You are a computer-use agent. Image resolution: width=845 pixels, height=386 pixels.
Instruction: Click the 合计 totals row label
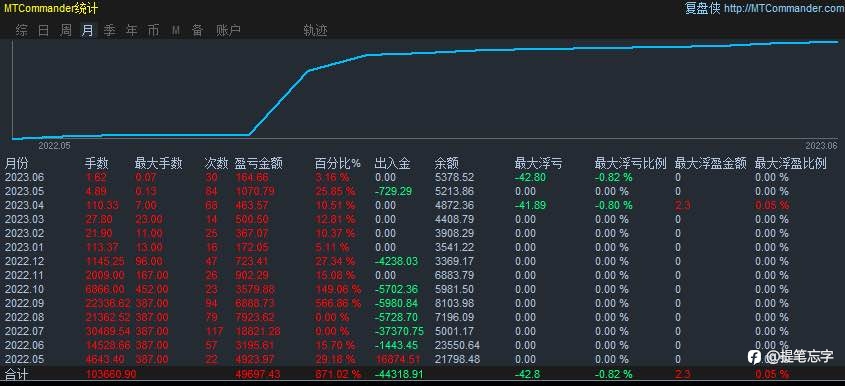(x=16, y=374)
